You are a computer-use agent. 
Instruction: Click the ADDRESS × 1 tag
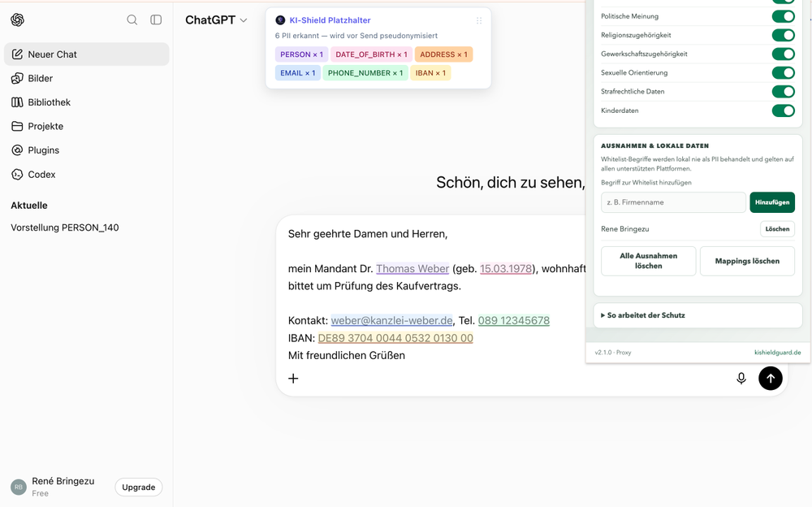443,54
